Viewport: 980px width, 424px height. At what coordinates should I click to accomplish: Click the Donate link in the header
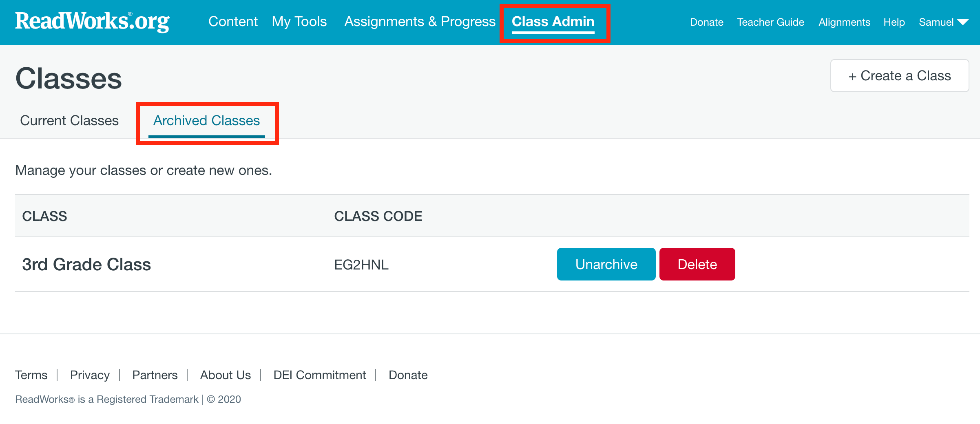coord(706,22)
